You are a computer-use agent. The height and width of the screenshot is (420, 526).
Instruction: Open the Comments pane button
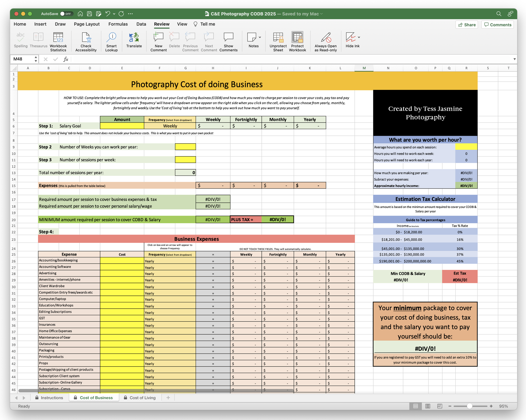click(x=497, y=25)
